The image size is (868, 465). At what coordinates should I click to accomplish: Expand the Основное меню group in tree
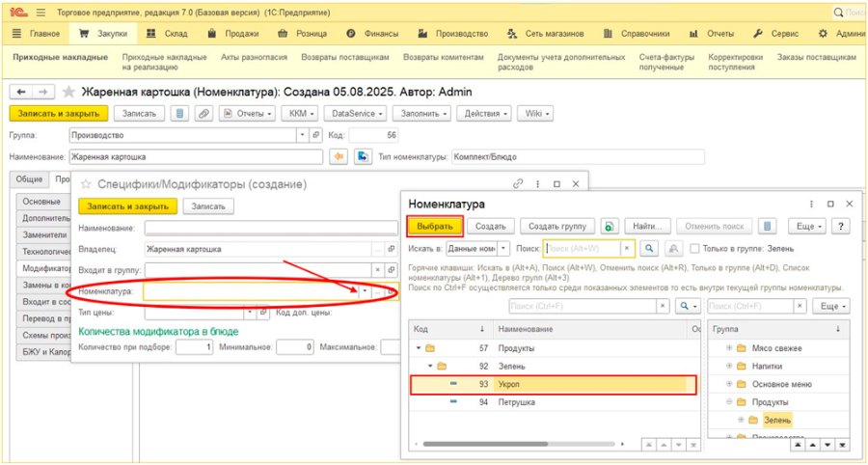pos(728,384)
